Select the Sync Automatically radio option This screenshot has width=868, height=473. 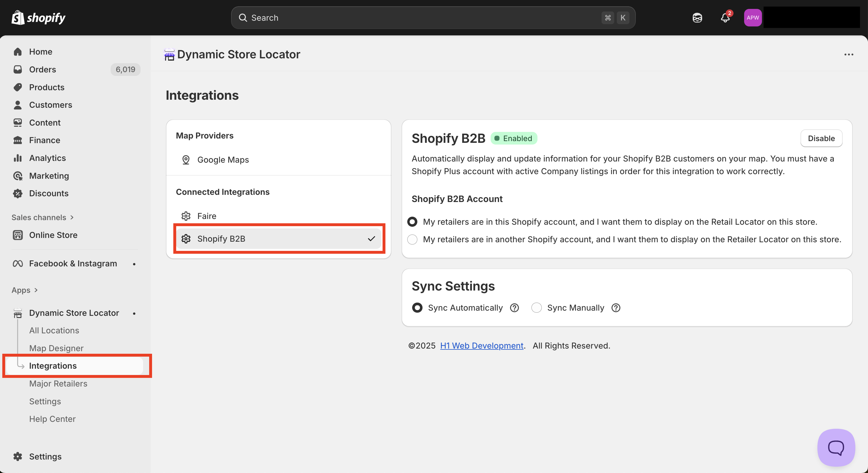[x=417, y=307]
